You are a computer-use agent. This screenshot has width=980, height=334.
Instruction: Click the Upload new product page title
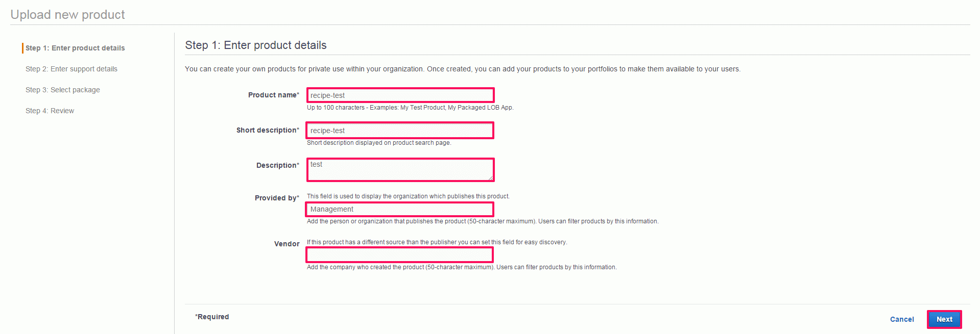(67, 14)
